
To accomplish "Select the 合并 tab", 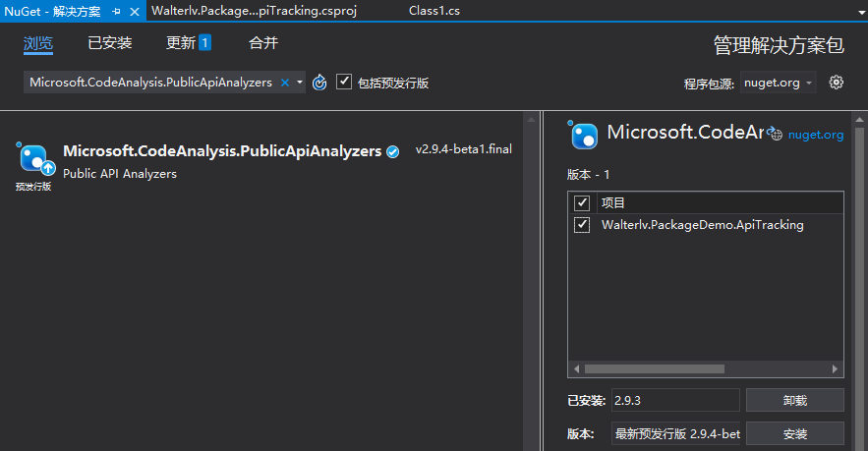I will coord(263,42).
